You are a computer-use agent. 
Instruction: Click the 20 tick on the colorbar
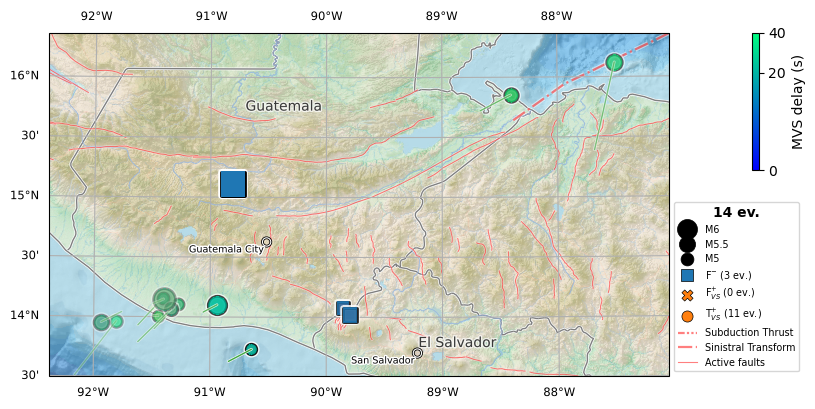[x=777, y=73]
